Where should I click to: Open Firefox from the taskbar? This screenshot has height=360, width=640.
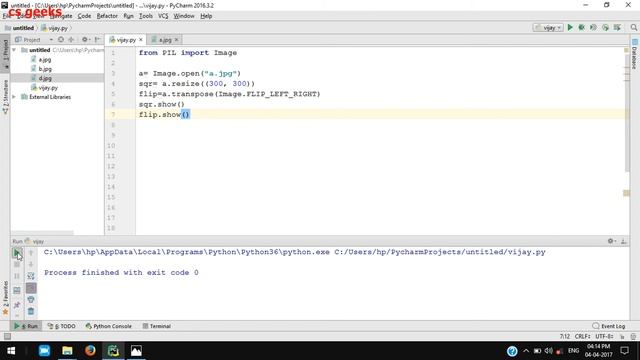90,351
